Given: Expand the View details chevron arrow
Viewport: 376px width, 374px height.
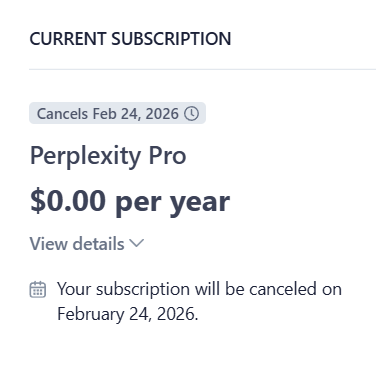Looking at the screenshot, I should (x=136, y=243).
